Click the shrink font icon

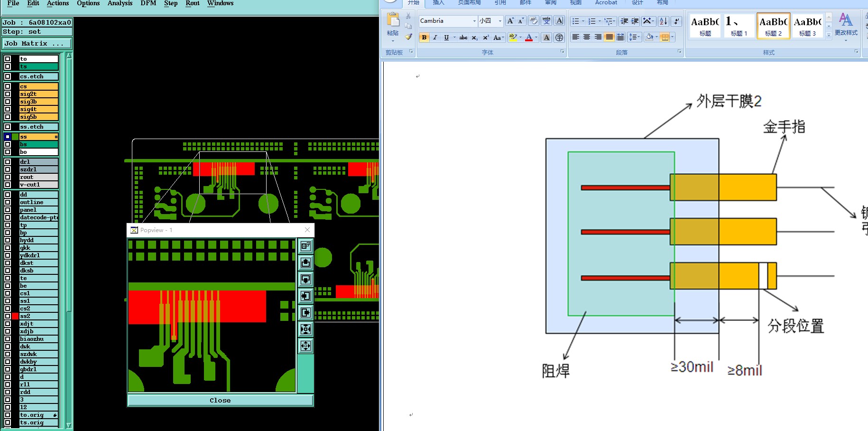tap(520, 21)
